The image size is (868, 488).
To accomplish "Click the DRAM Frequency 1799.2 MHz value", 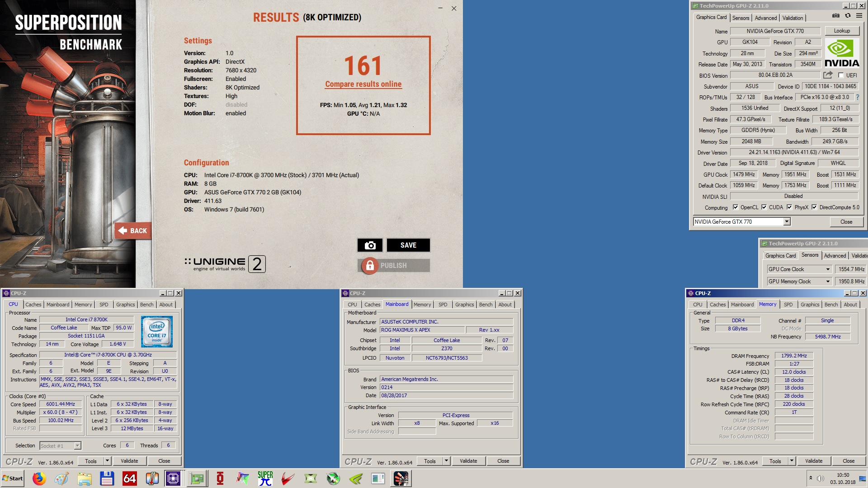I will (x=794, y=356).
